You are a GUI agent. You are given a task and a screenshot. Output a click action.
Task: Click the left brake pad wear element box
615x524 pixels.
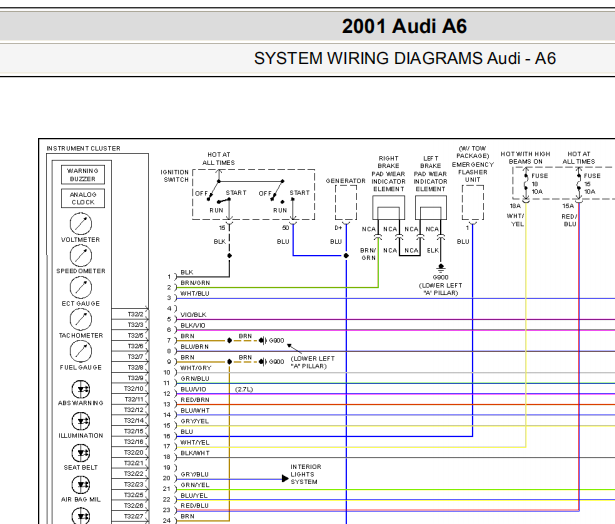pos(431,207)
